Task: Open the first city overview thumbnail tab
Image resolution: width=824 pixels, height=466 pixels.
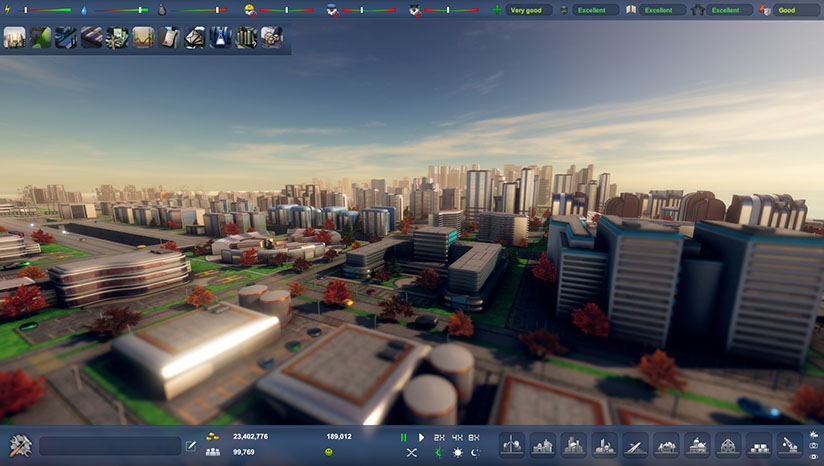Action: (x=14, y=38)
